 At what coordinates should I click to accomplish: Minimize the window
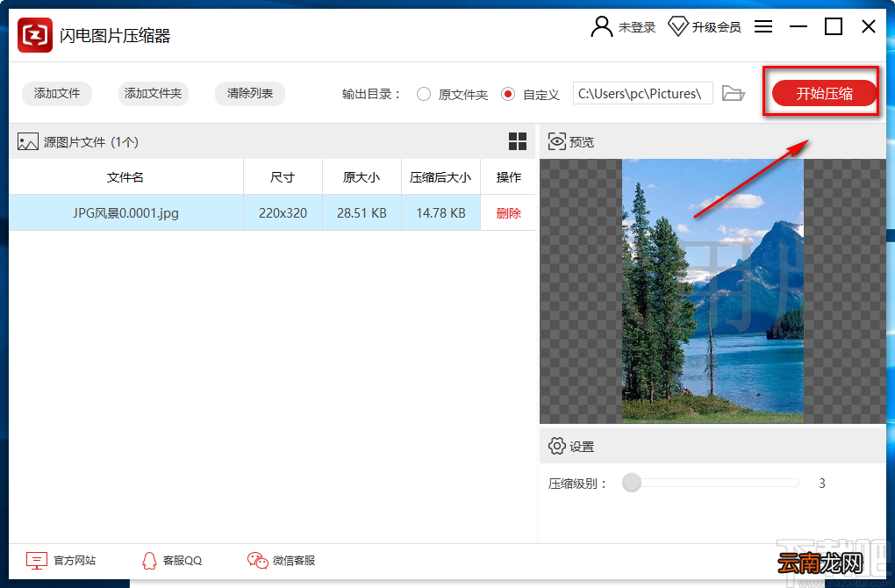pyautogui.click(x=798, y=26)
